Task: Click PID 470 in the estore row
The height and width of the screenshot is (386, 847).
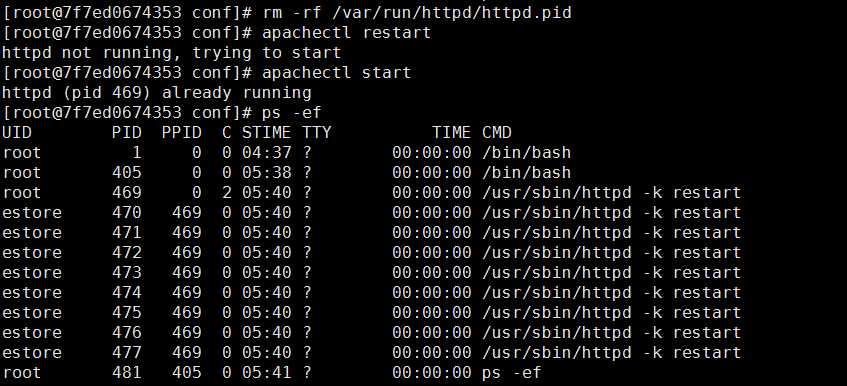Action: [x=127, y=213]
